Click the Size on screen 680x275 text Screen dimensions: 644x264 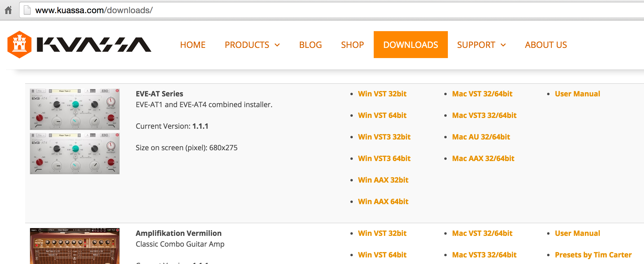click(x=187, y=148)
